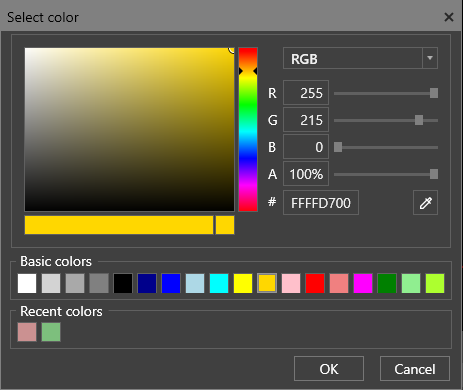Select the pure blue basic color swatch
The image size is (463, 390).
point(171,283)
